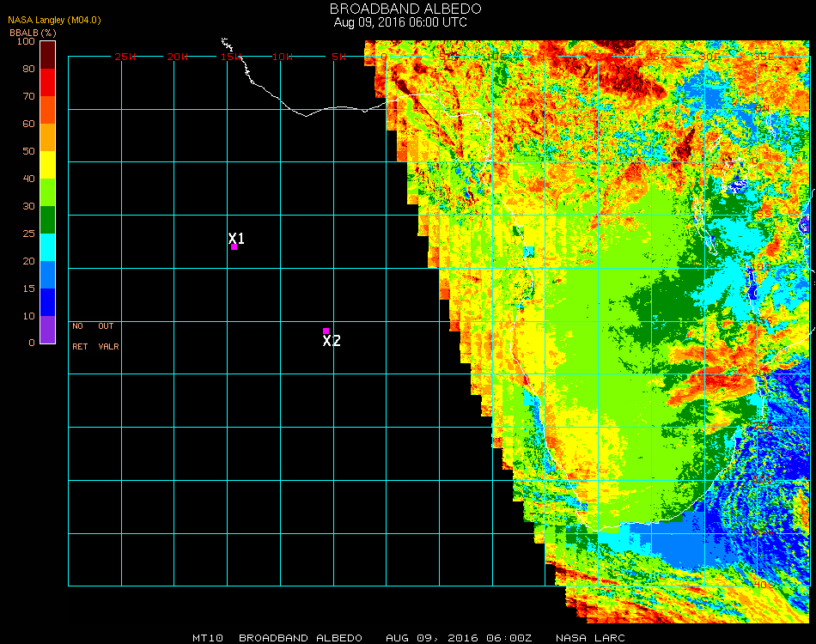Select the orange 50-60 colorbar segment

click(48, 137)
